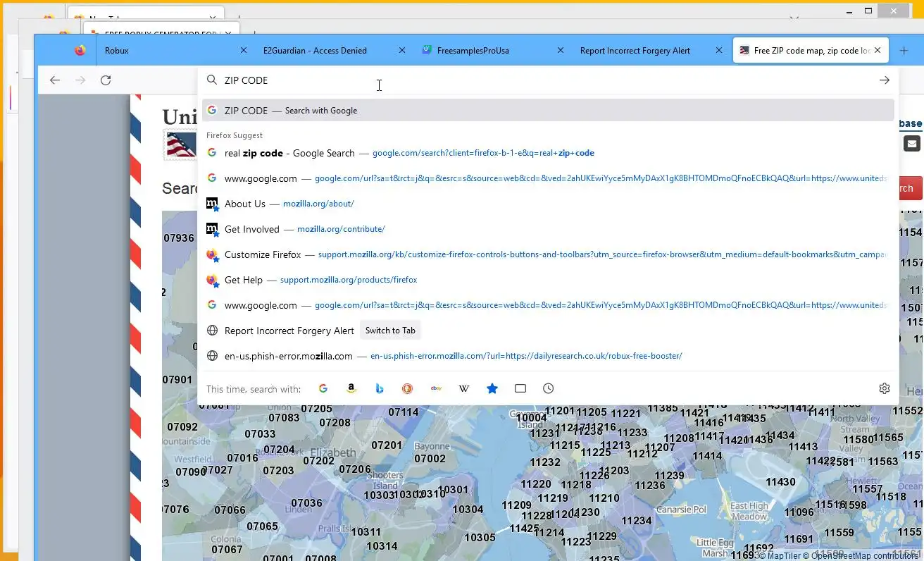Close the Report Incorrect Forgery Alert tab

(x=719, y=51)
